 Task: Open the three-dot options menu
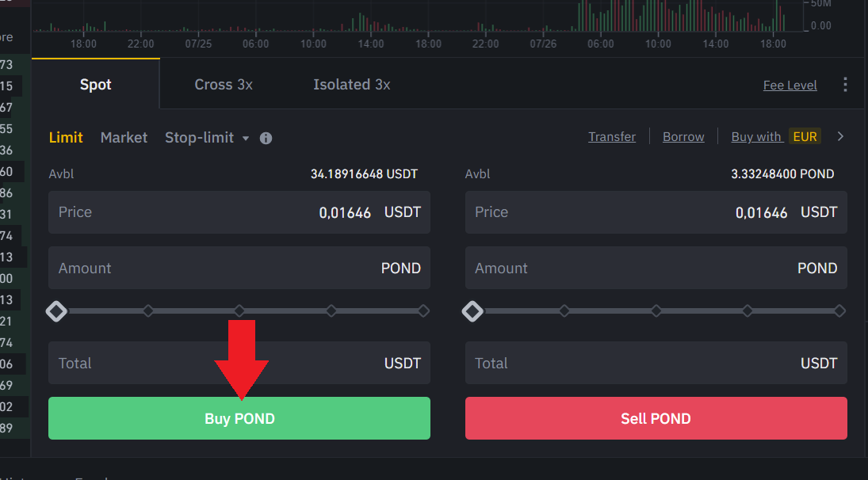click(845, 85)
